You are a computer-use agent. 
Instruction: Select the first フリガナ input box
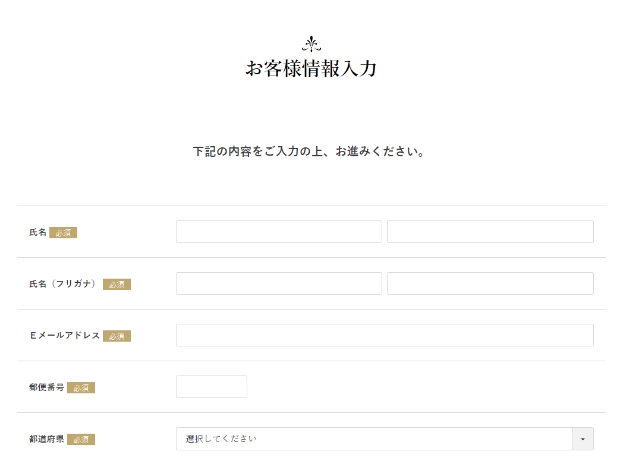[278, 284]
